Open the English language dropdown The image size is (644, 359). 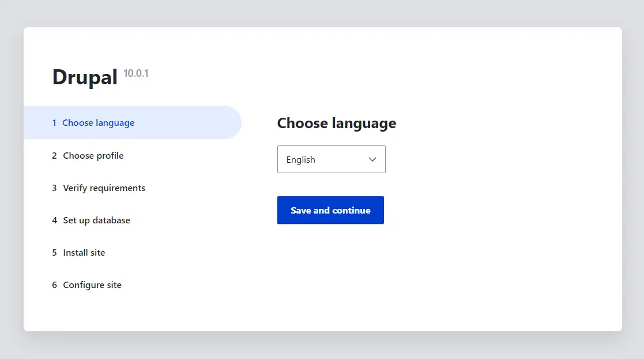point(331,159)
